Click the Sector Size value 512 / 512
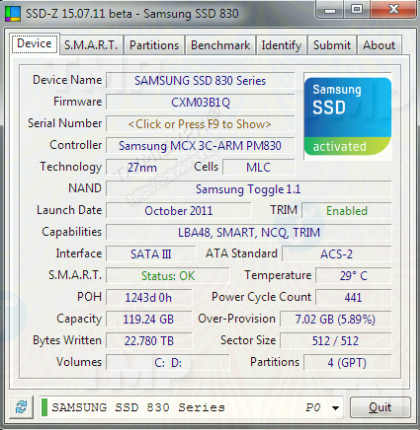The width and height of the screenshot is (420, 430). [x=335, y=341]
